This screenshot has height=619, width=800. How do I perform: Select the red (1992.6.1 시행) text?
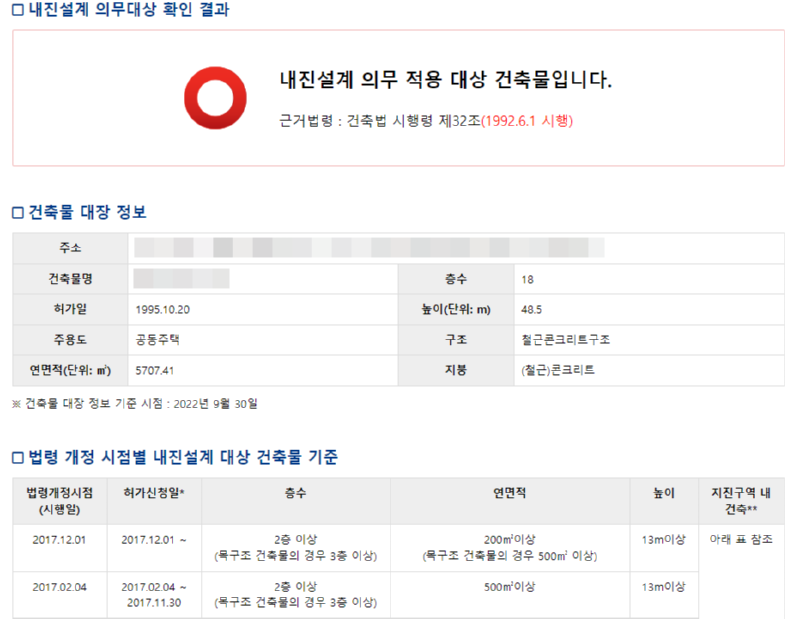coord(527,120)
